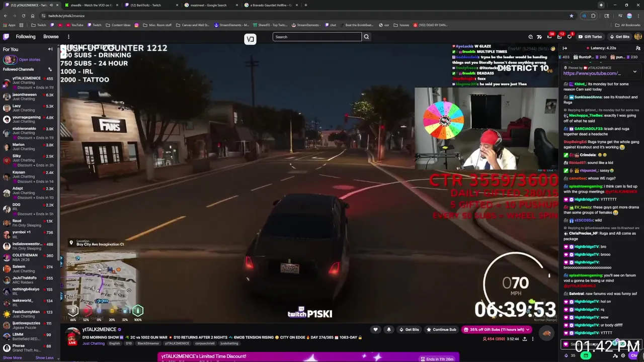Click the Browse tab
Image resolution: width=644 pixels, height=362 pixels.
51,37
